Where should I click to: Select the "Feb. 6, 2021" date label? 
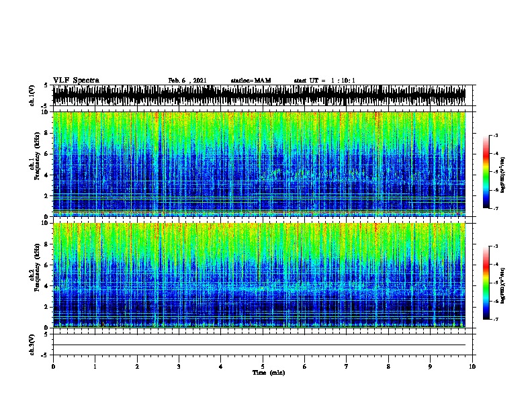coord(187,81)
